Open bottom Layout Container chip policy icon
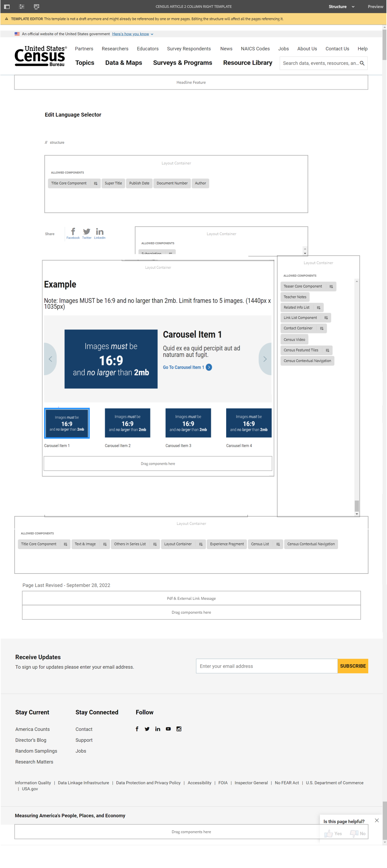 coord(201,544)
